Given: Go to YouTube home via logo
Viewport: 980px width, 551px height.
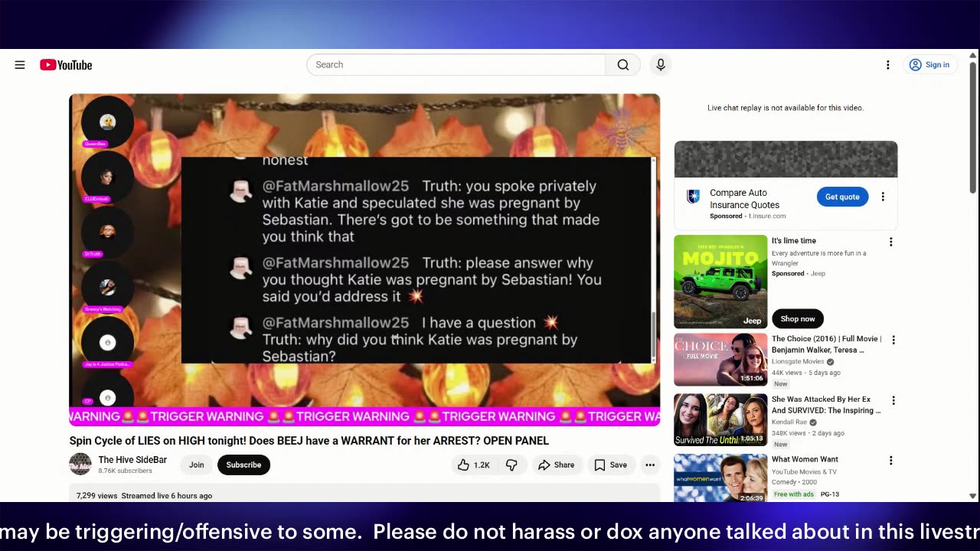Looking at the screenshot, I should (x=66, y=65).
